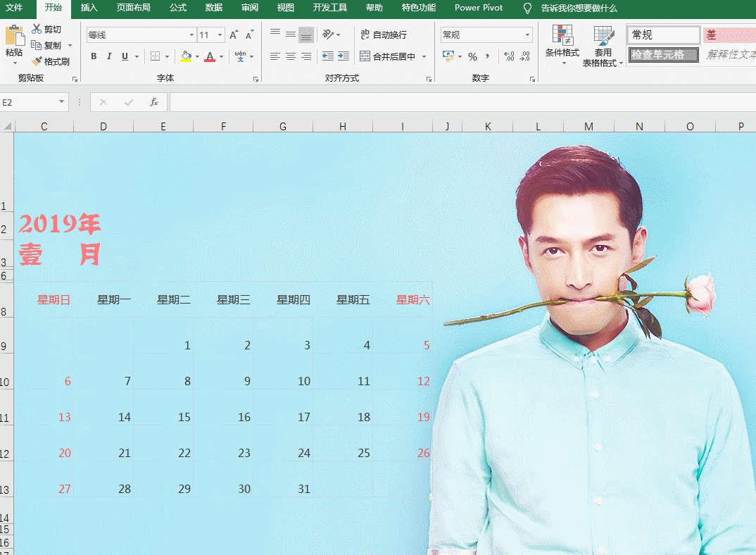756x555 pixels.
Task: Apply the yellow fill color bucket
Action: [186, 56]
